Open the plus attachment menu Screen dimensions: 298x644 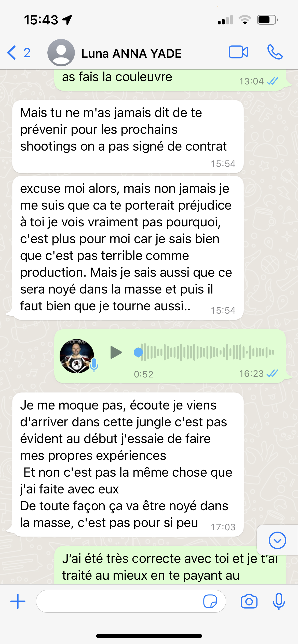click(x=18, y=601)
